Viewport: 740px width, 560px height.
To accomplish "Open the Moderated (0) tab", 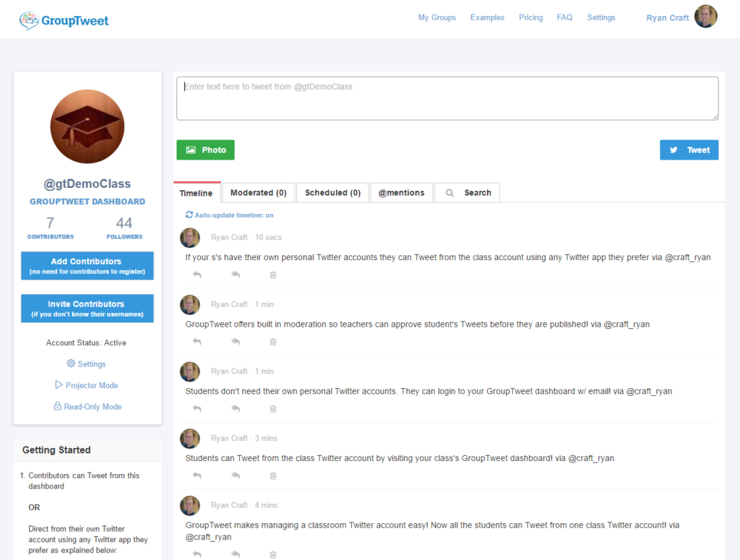I will tap(259, 192).
